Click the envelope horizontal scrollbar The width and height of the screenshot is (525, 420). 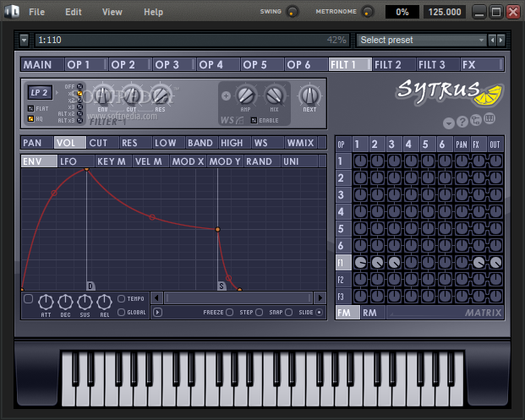pos(238,297)
